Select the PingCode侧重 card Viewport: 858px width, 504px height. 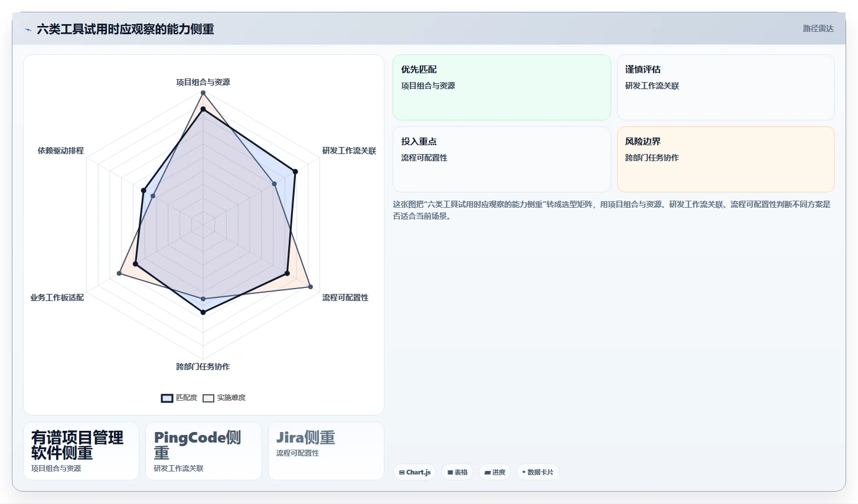204,451
